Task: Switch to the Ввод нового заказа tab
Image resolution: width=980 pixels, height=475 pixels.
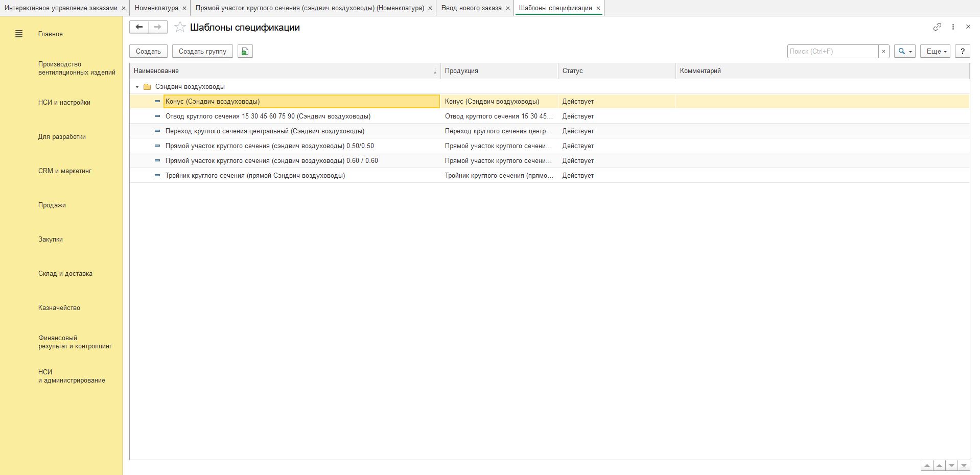Action: coord(471,8)
